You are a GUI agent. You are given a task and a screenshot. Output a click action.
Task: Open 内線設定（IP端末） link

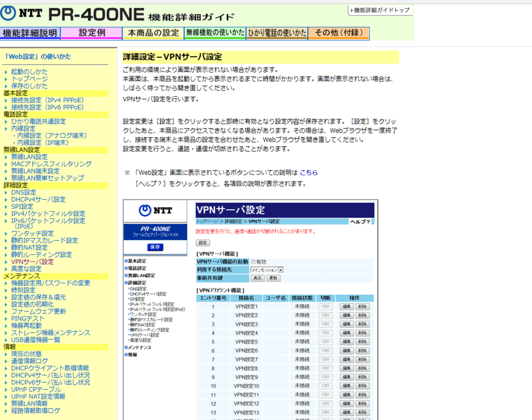pos(43,143)
